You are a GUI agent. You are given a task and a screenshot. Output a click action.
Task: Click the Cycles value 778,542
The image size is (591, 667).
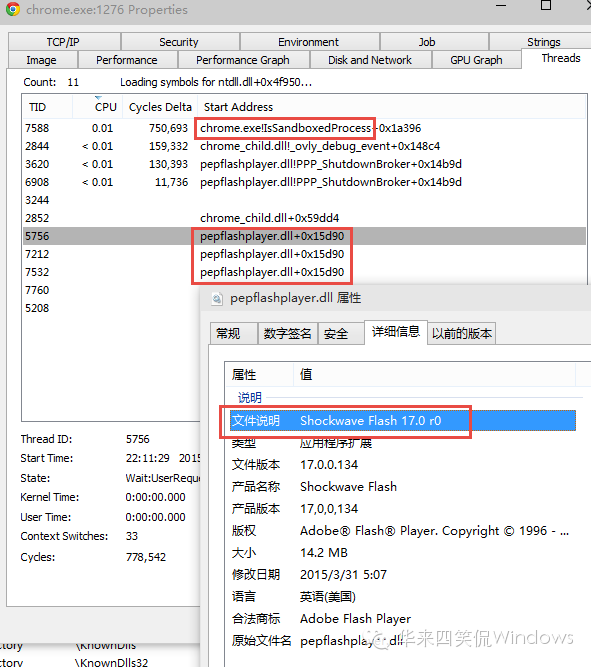click(146, 557)
